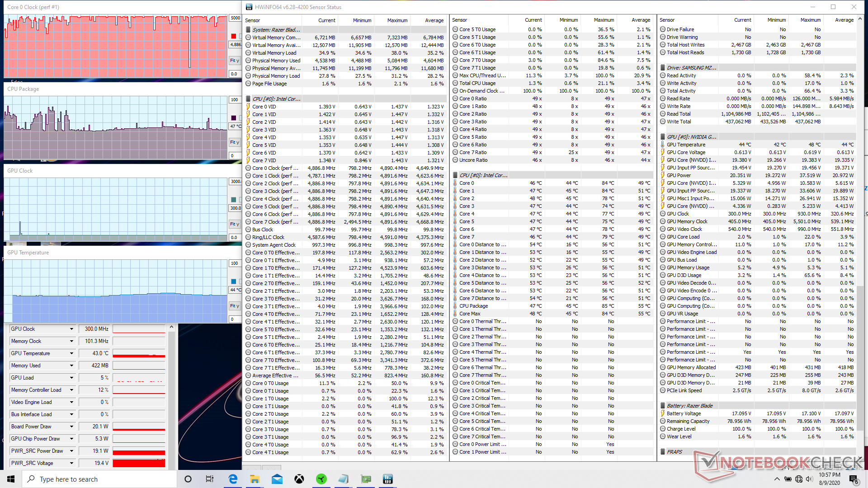This screenshot has height=488, width=868.
Task: Open the Xbox app from the taskbar
Action: pos(299,479)
